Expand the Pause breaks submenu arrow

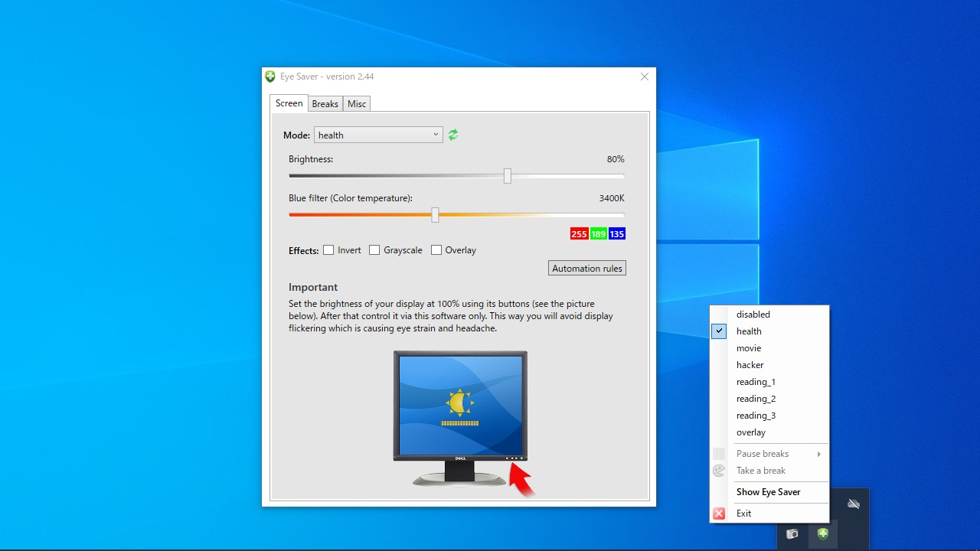pos(819,454)
